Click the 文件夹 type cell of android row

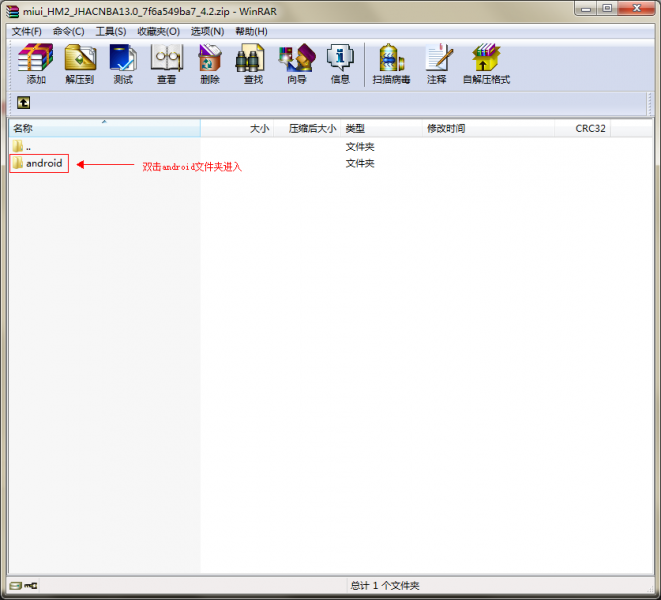click(360, 163)
